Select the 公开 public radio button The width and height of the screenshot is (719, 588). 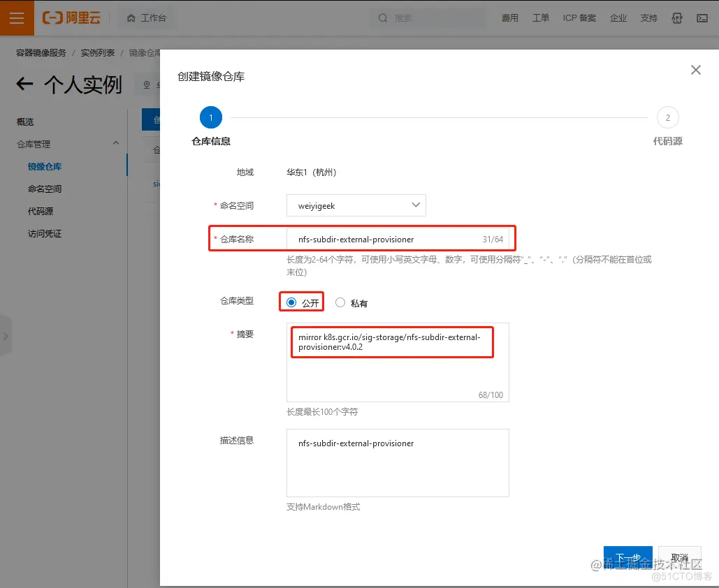(291, 302)
